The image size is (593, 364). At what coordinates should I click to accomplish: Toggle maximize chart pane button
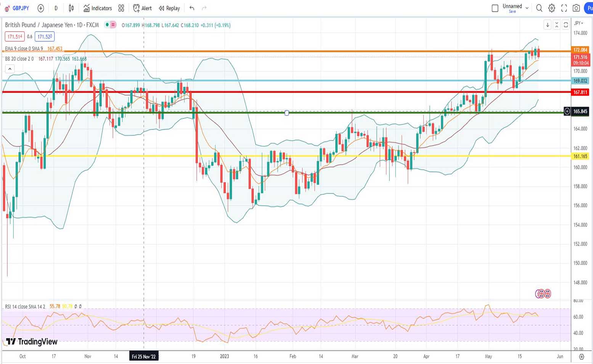(x=566, y=25)
